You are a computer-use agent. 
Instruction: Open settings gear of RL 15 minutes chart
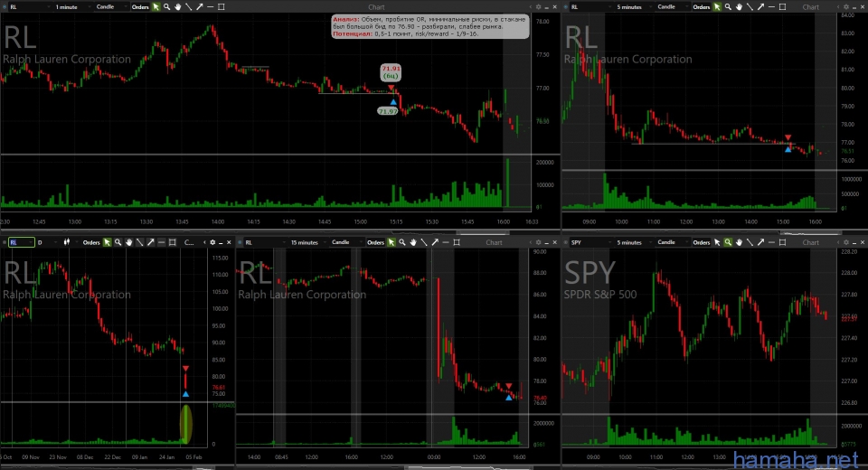point(538,242)
